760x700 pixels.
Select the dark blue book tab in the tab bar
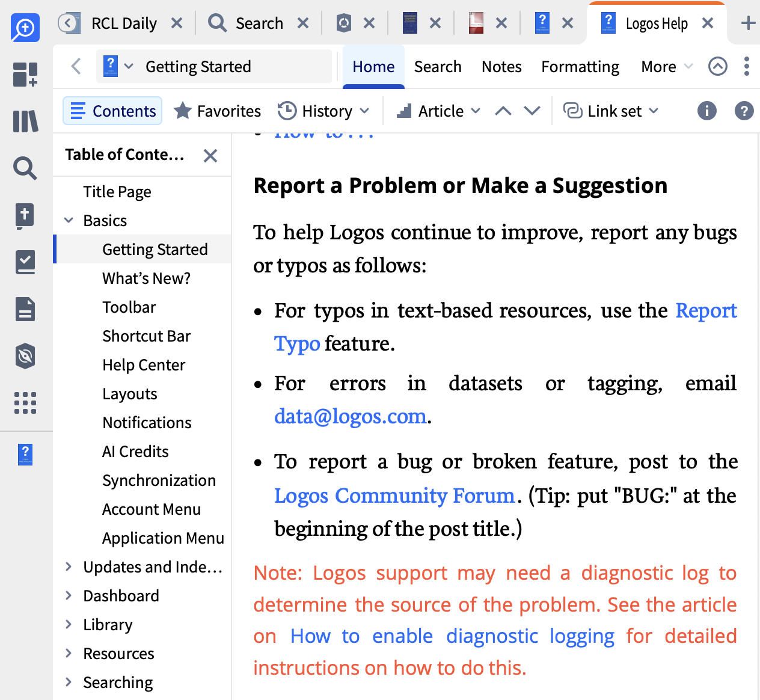410,23
